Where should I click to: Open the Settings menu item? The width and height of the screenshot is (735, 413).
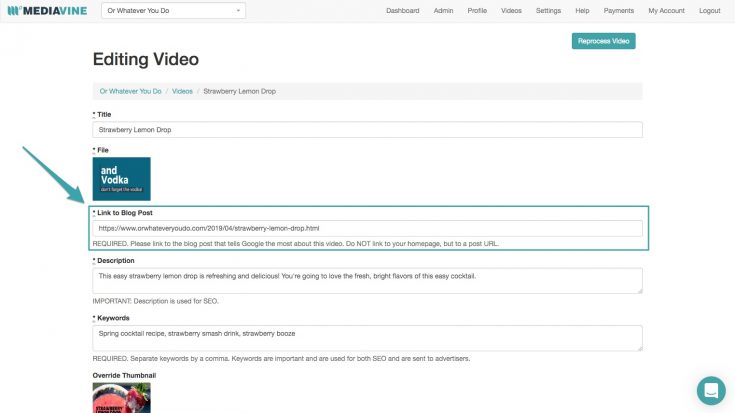click(548, 10)
